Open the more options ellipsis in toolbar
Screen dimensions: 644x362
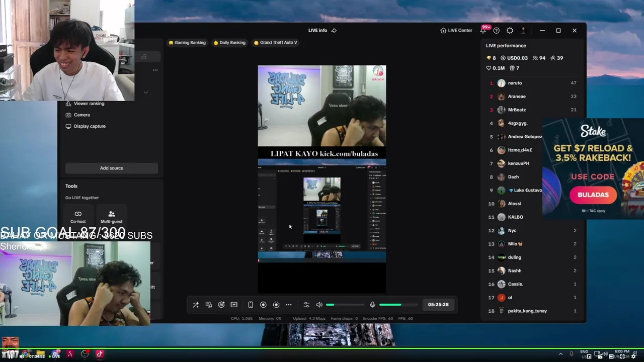(x=289, y=305)
